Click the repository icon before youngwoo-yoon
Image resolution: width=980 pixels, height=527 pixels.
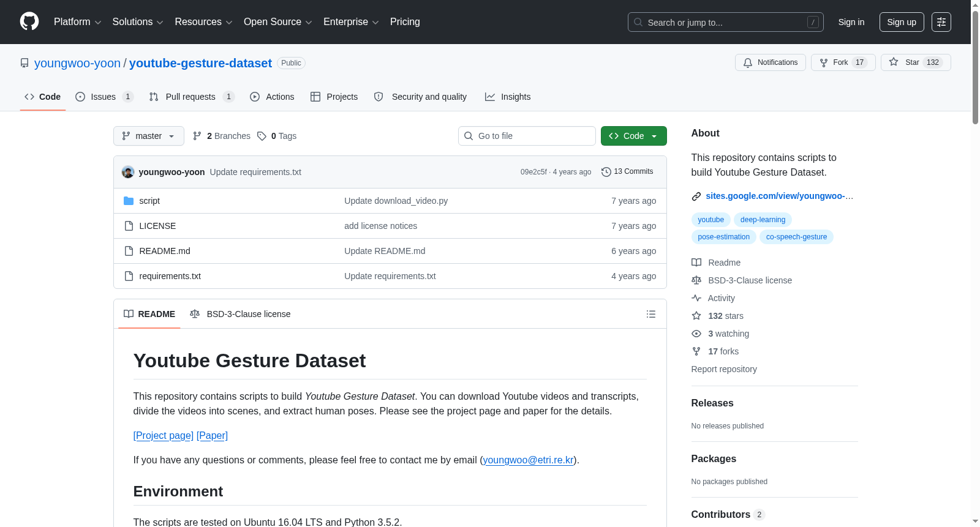click(x=24, y=63)
